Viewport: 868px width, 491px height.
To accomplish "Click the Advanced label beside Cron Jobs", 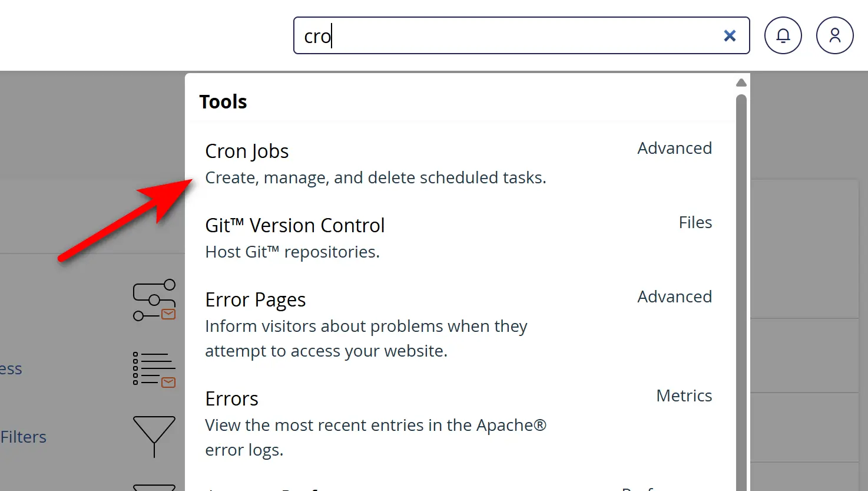I will [674, 148].
